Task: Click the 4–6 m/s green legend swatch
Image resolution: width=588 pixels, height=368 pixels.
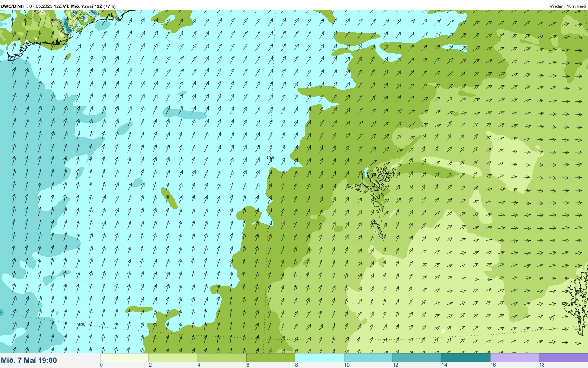Action: click(222, 357)
